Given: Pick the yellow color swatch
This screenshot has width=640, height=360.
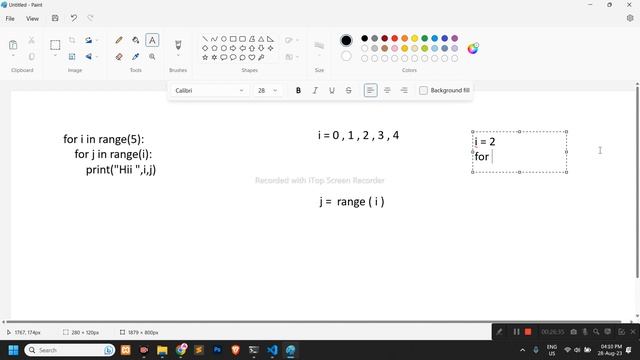Looking at the screenshot, I should (415, 38).
